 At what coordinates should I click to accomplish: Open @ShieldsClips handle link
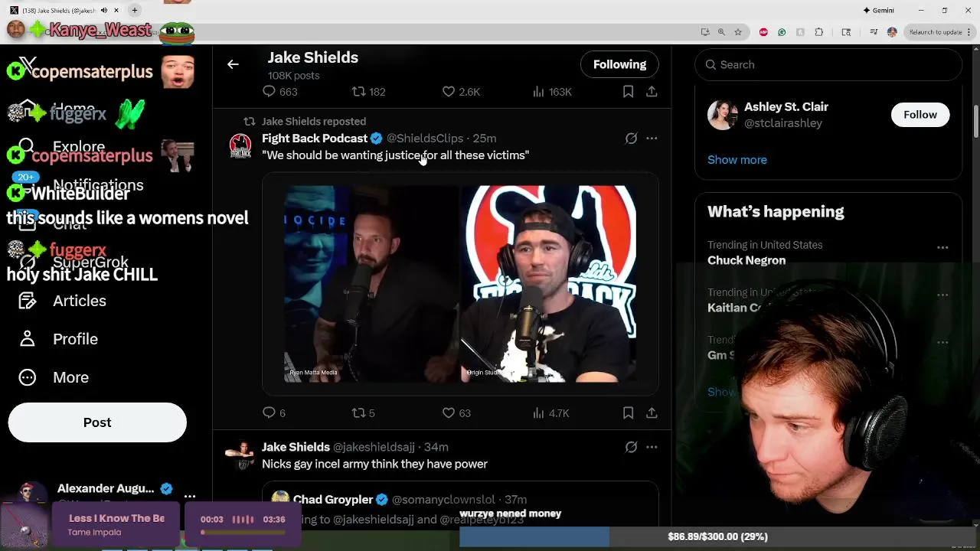(425, 138)
